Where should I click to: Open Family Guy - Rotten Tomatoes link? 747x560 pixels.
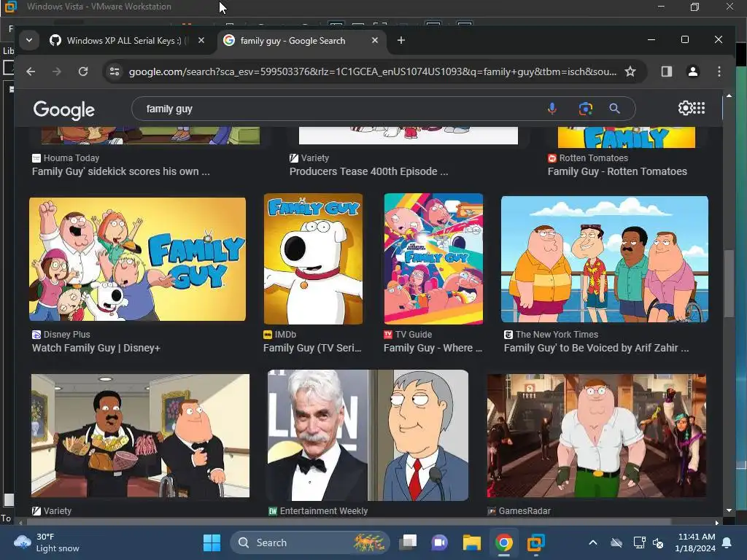click(617, 171)
